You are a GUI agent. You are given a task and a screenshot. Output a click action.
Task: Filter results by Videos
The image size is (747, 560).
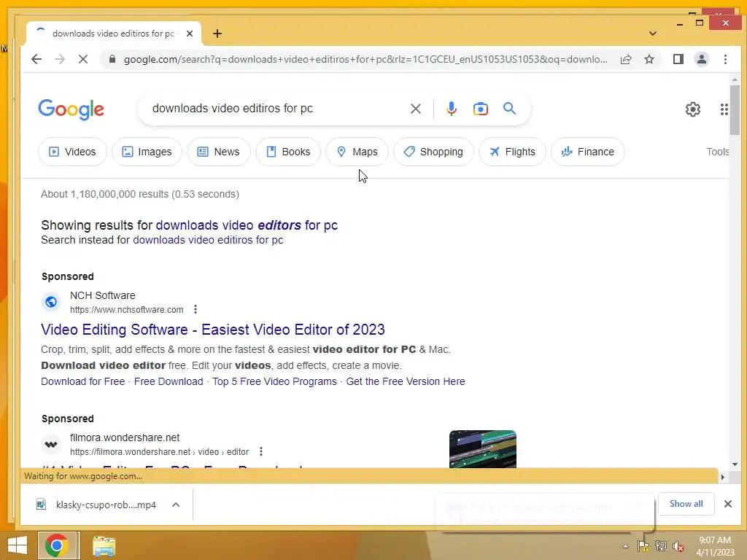pyautogui.click(x=72, y=152)
